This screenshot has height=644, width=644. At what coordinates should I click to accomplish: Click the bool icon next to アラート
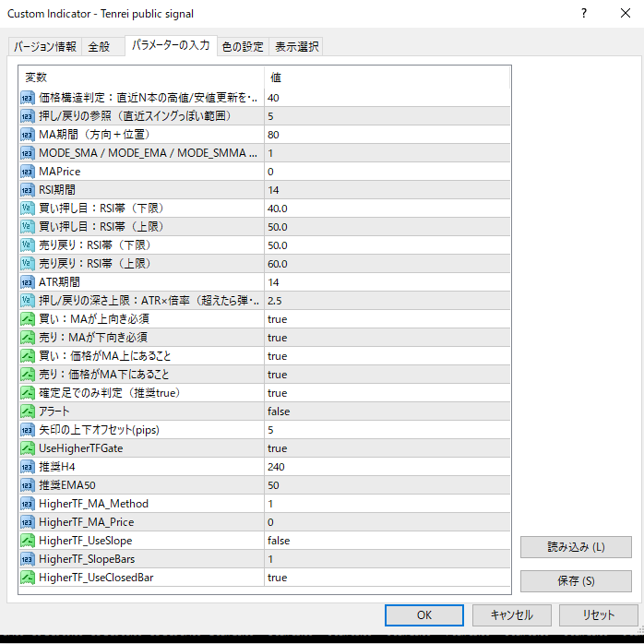pyautogui.click(x=28, y=411)
